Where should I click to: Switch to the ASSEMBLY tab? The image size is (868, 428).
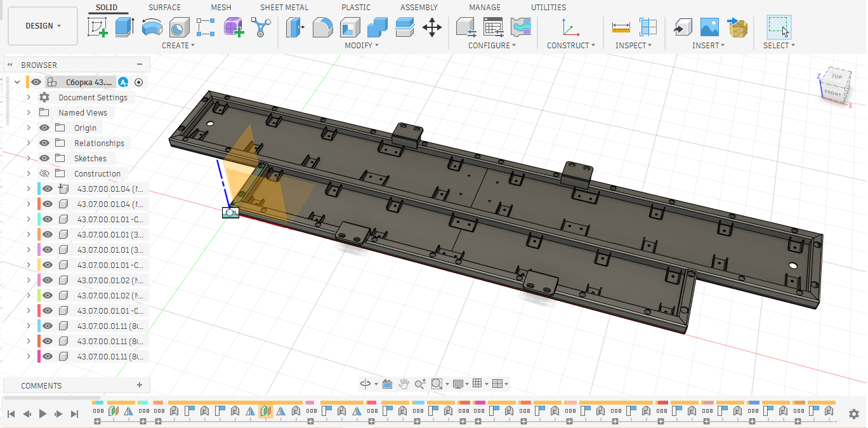click(x=419, y=8)
